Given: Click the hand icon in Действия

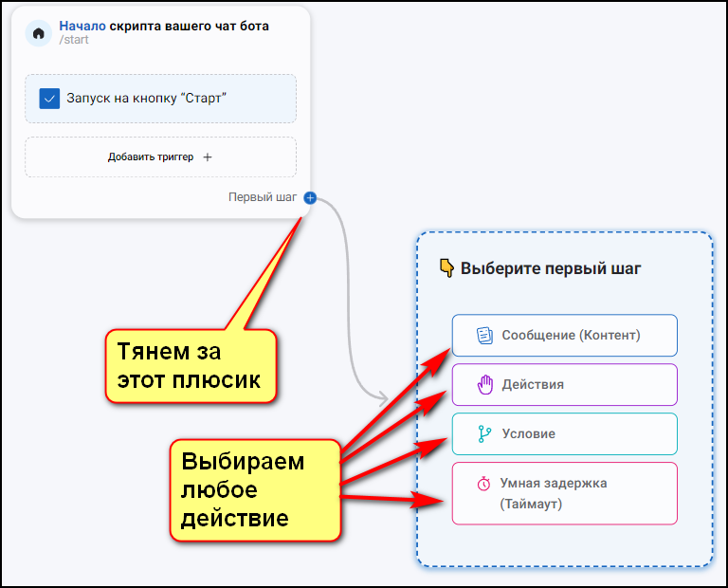Looking at the screenshot, I should coord(485,384).
